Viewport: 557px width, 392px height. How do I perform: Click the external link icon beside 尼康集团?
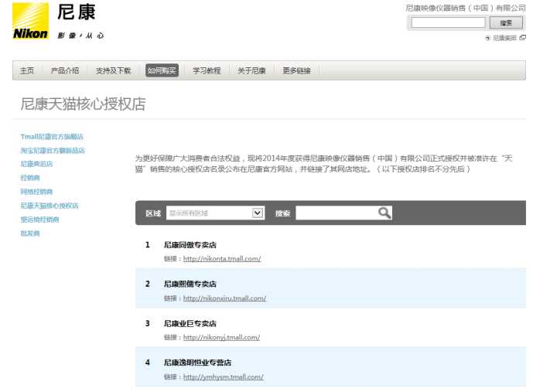tap(522, 38)
